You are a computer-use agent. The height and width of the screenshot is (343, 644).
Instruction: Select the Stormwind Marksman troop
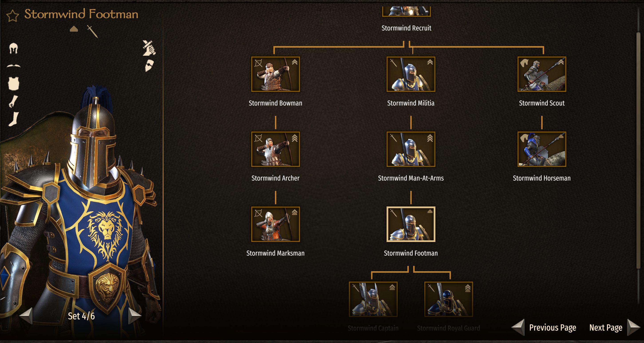[275, 224]
